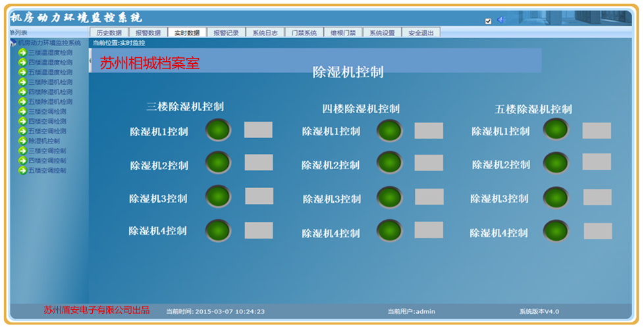The image size is (644, 329).
Task: Open the 门禁系统 tab
Action: tap(304, 33)
